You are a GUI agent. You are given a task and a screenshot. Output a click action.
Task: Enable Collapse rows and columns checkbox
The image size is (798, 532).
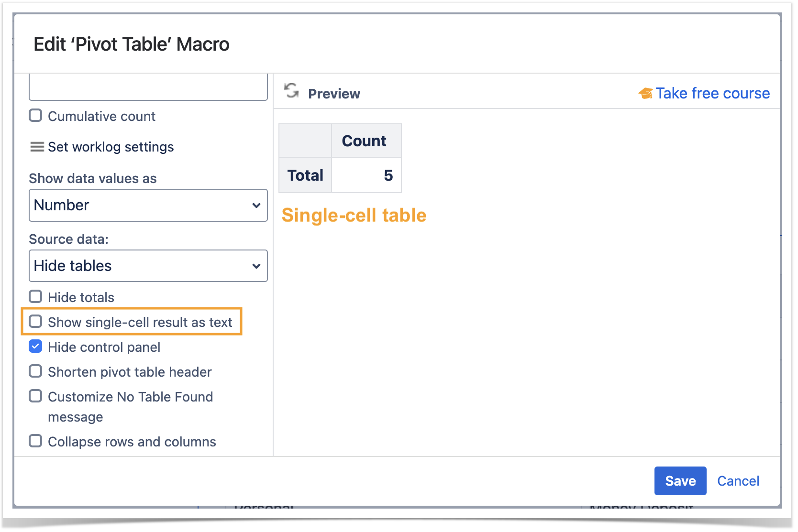[x=36, y=441]
